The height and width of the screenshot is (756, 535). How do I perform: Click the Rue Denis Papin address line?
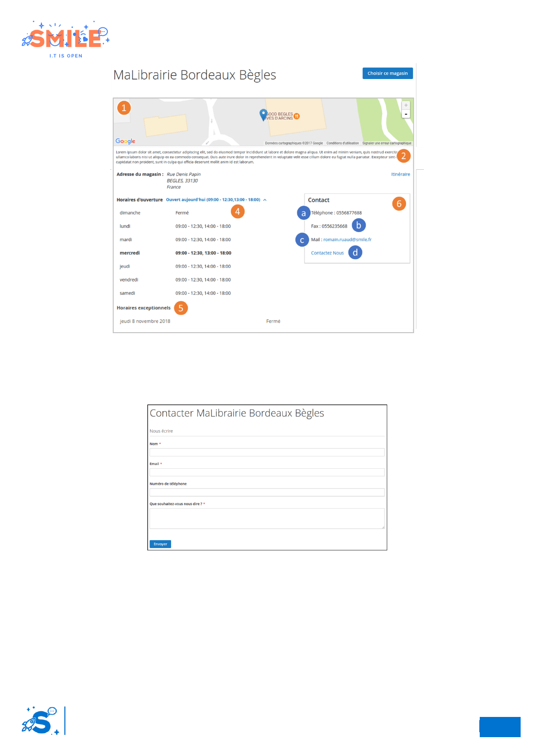click(183, 174)
